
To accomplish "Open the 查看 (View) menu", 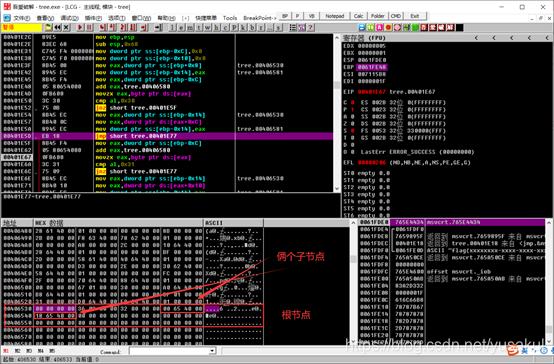I will tap(46, 18).
